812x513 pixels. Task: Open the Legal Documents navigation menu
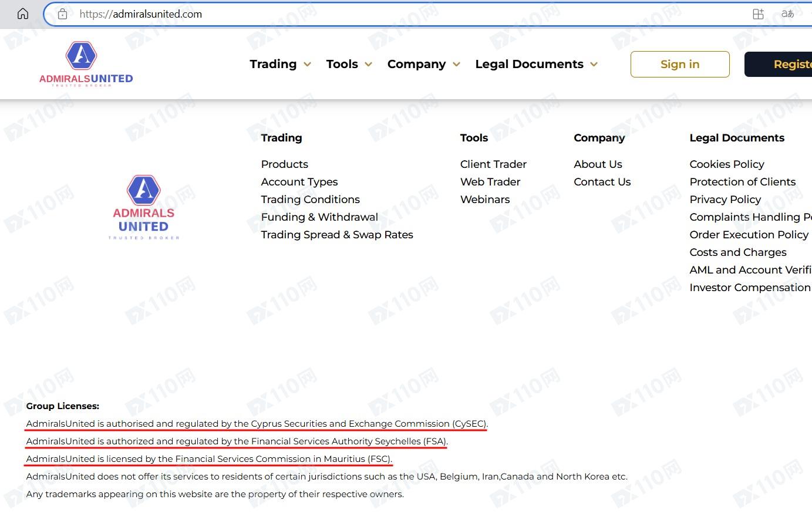(x=535, y=64)
